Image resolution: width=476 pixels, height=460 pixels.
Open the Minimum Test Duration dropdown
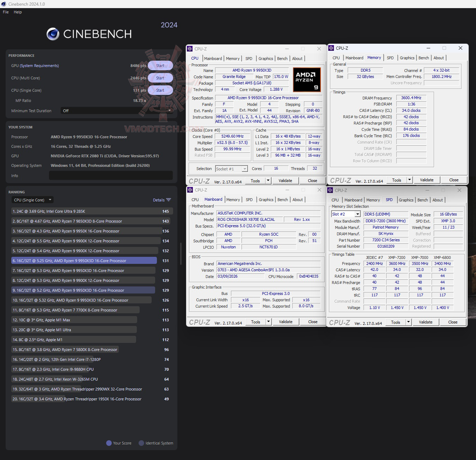click(x=117, y=111)
